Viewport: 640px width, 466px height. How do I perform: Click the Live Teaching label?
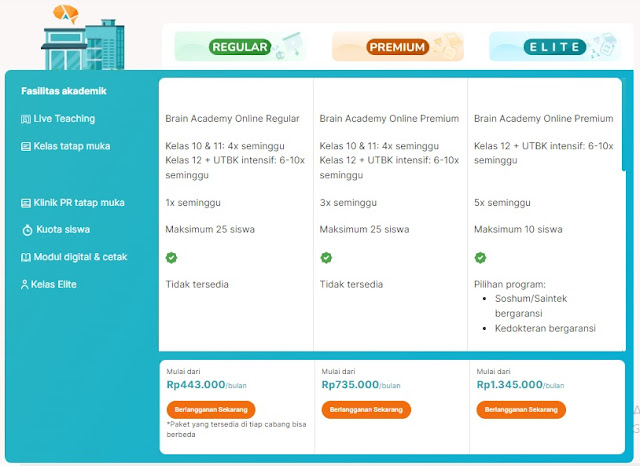(x=64, y=119)
